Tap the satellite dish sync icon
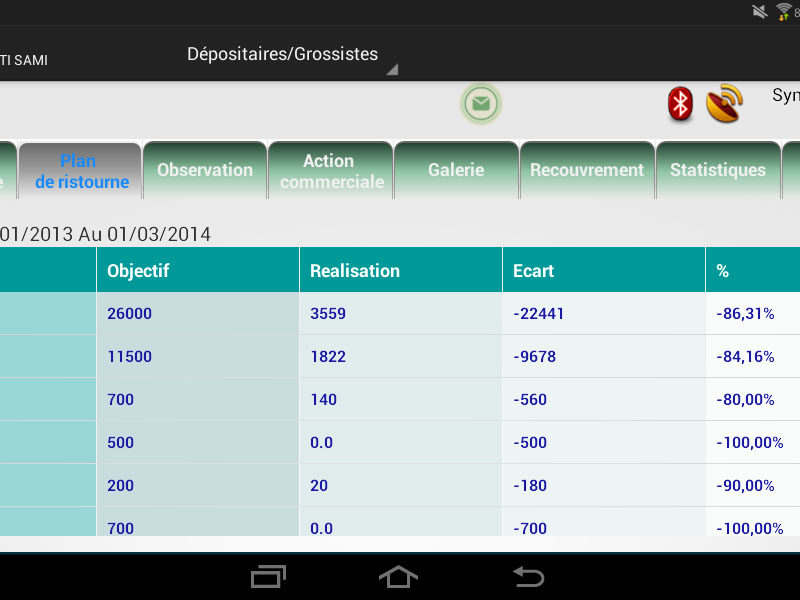The height and width of the screenshot is (600, 800). 724,104
